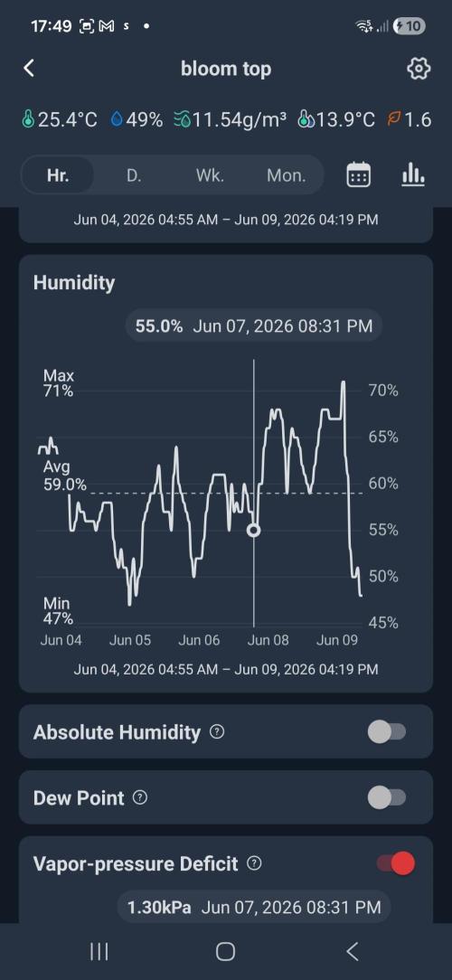Tap the VPD leaf icon reading 1.6

(410, 118)
